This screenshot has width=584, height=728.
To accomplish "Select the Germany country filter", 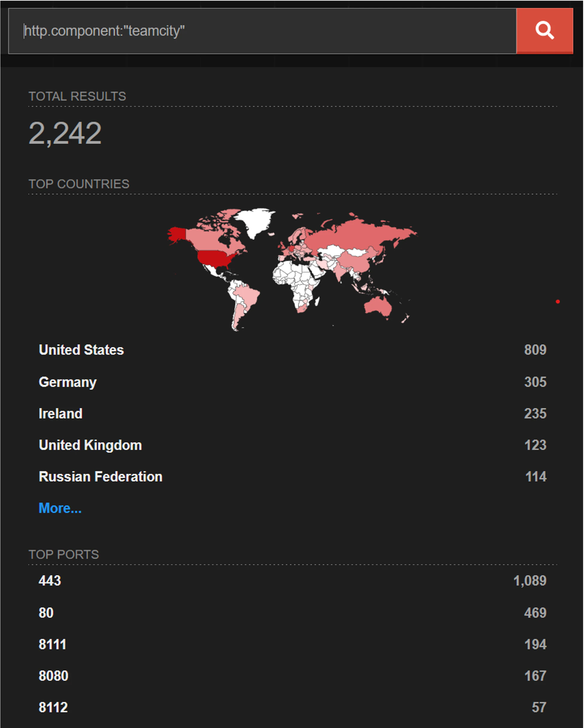I will (x=68, y=382).
